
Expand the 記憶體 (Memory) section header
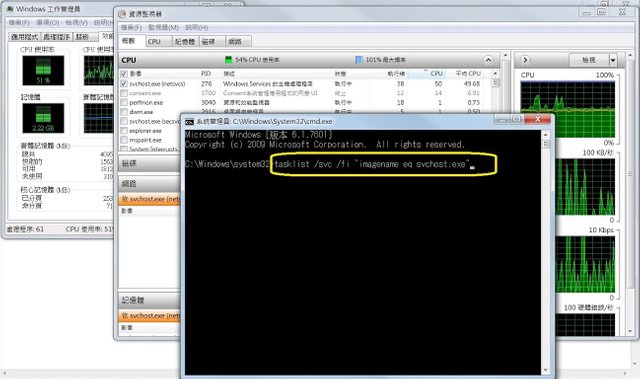click(x=149, y=300)
